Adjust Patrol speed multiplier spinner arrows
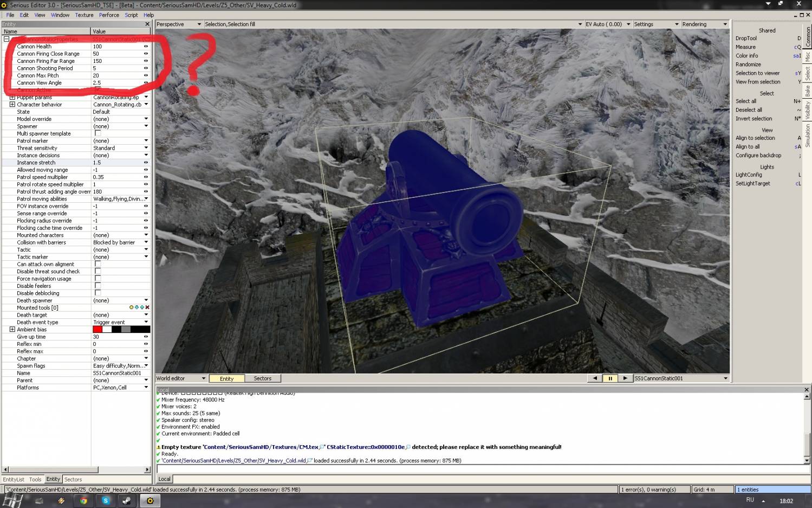 tap(146, 177)
